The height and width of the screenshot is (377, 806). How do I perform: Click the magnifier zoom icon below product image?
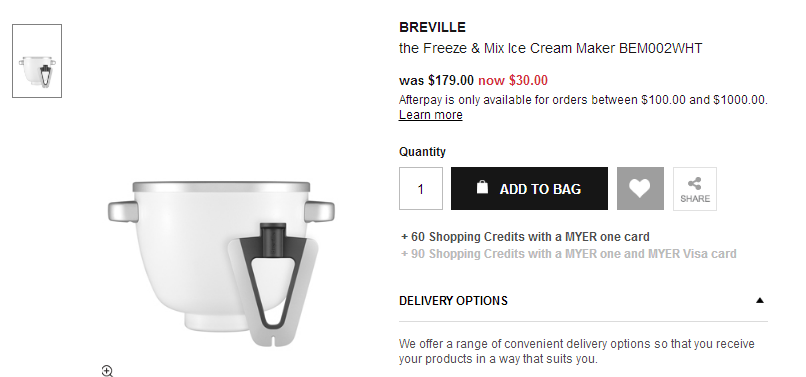[107, 371]
